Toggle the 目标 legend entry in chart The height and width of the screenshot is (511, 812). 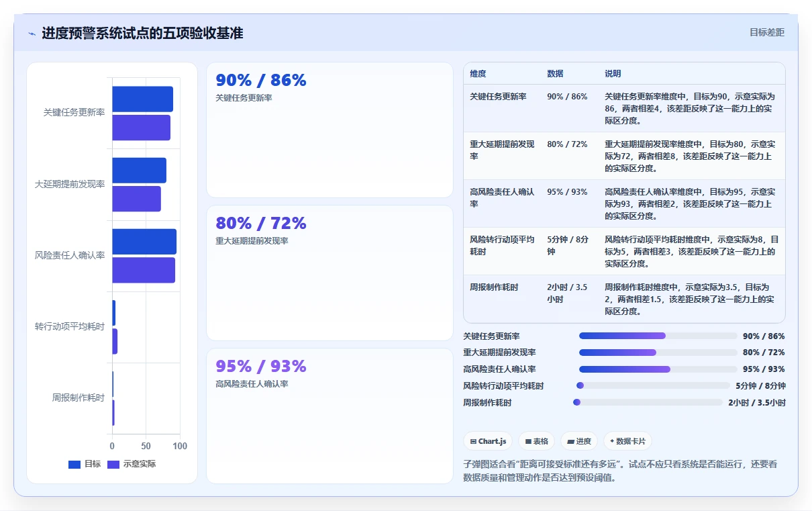85,464
